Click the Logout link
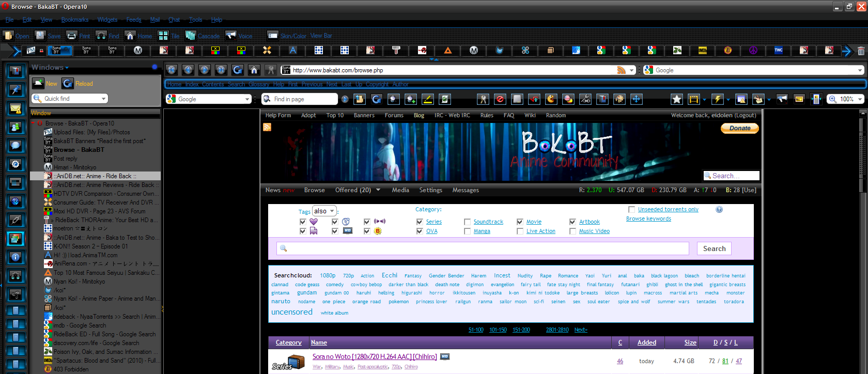Screen dimensions: 868x374 click(745, 115)
